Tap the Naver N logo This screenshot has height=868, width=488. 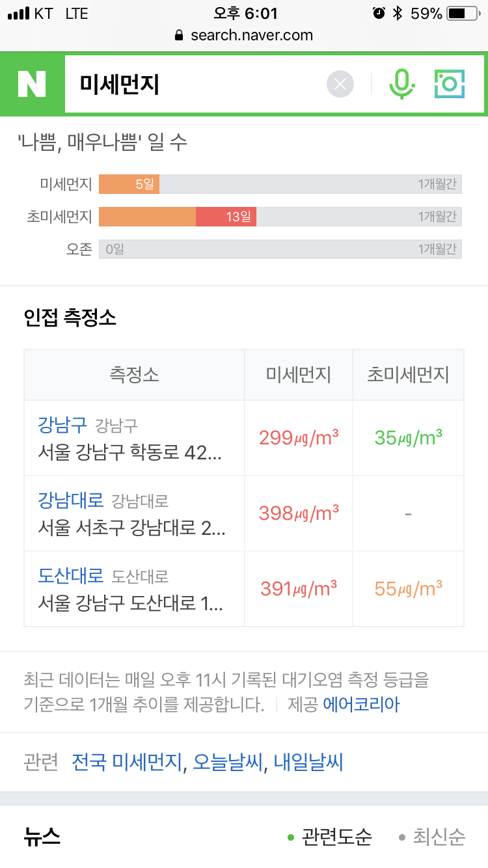pos(32,84)
